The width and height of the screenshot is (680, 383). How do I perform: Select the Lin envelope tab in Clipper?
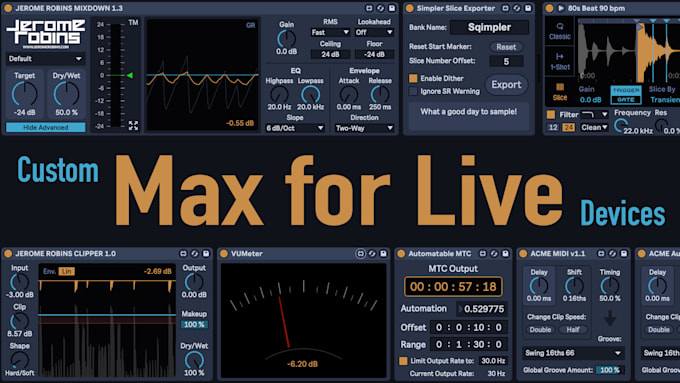click(x=66, y=271)
